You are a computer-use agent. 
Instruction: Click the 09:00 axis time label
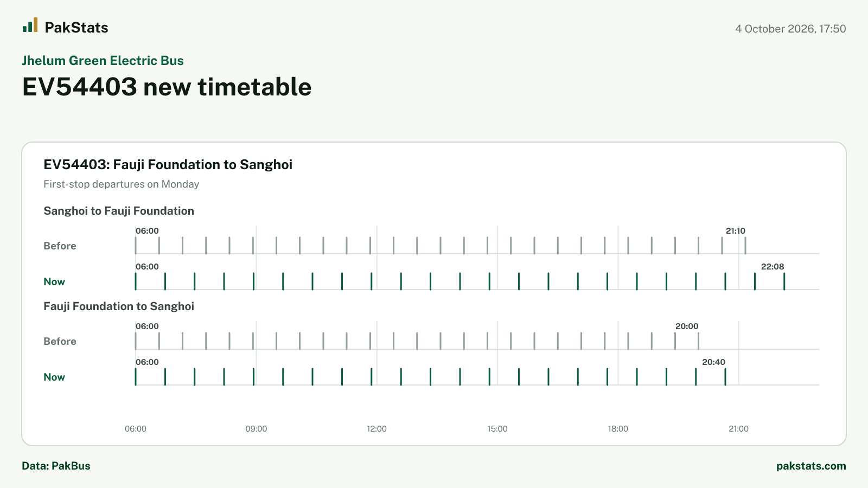tap(256, 428)
